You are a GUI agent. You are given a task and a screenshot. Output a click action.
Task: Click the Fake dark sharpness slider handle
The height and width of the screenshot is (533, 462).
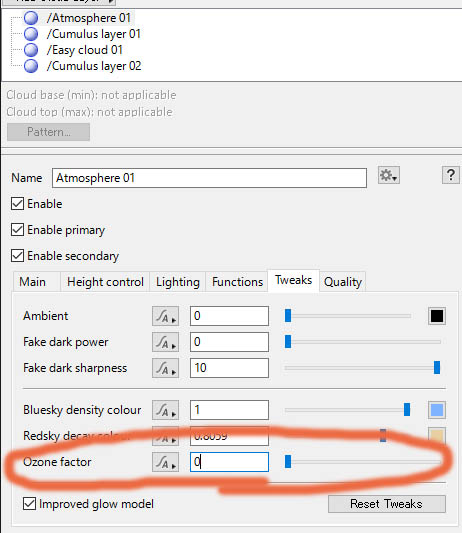tap(437, 367)
